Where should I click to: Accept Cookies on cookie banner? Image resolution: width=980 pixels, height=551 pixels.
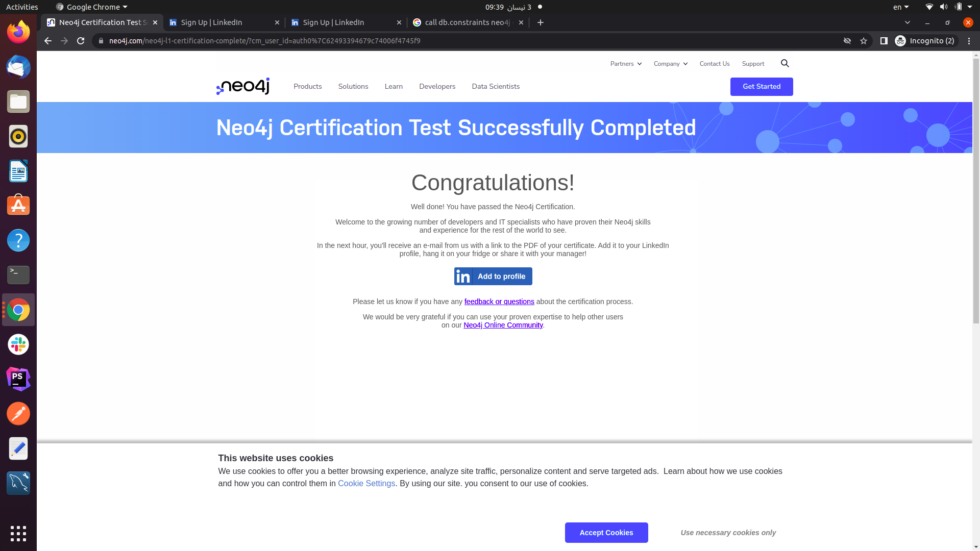click(606, 533)
